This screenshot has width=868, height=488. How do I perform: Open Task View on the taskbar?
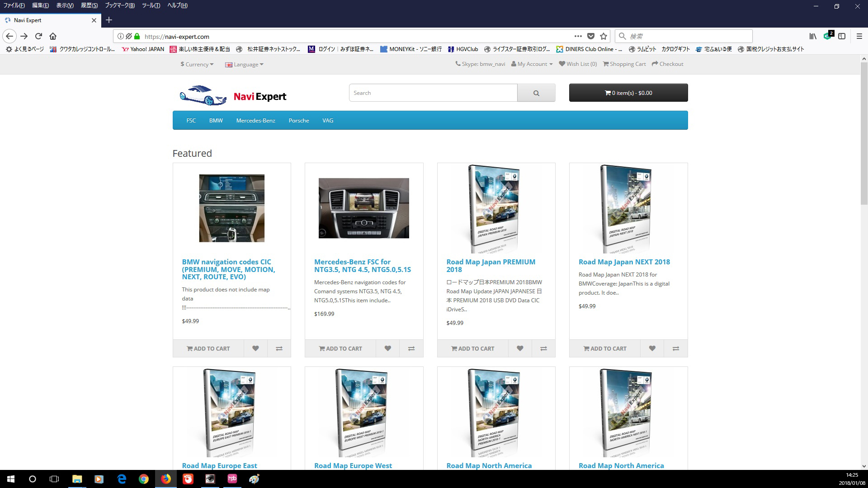[54, 479]
